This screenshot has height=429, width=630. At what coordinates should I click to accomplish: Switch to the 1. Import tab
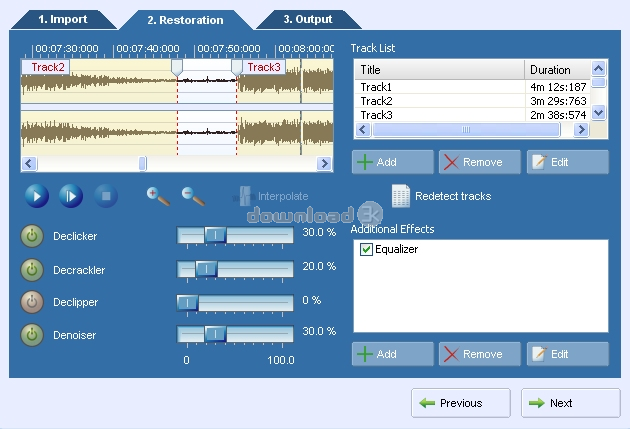[63, 19]
